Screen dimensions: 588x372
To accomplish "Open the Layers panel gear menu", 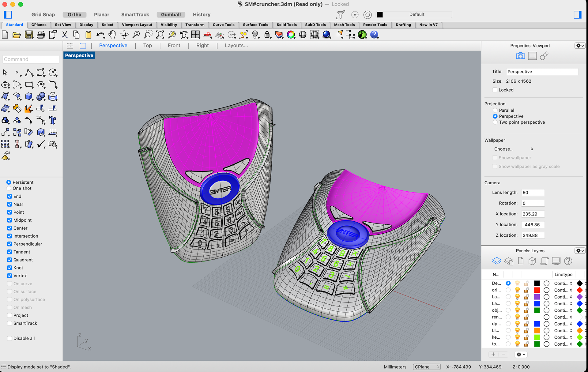I will click(x=579, y=251).
